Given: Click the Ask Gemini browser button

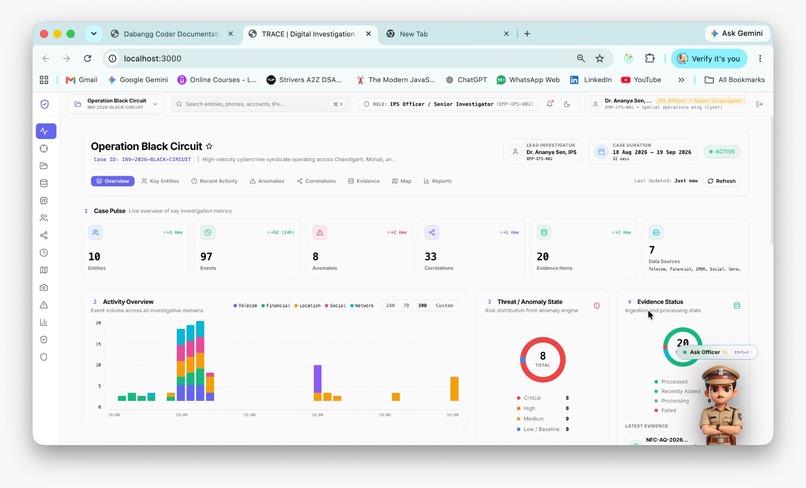Looking at the screenshot, I should 737,33.
